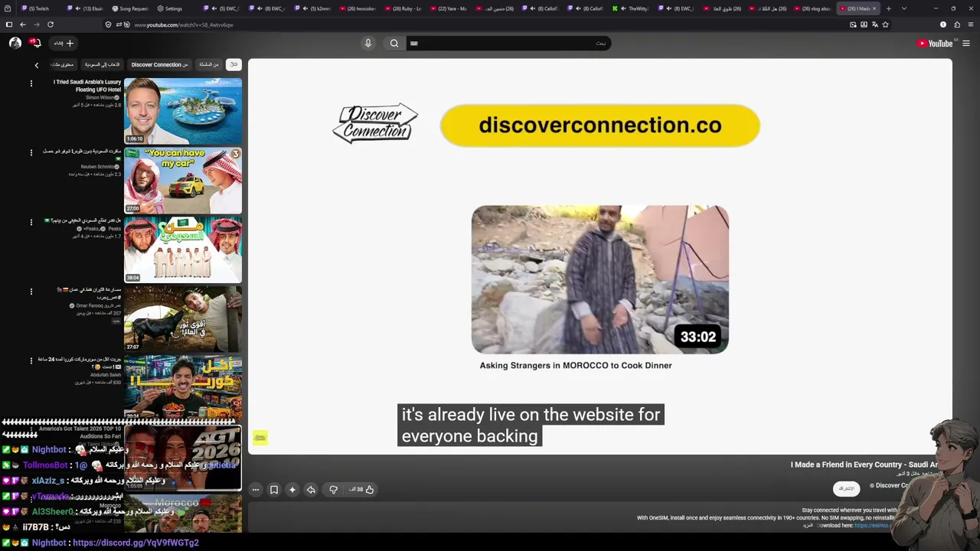Image resolution: width=980 pixels, height=551 pixels.
Task: Expand the description with 'المزيد'
Action: (x=808, y=526)
